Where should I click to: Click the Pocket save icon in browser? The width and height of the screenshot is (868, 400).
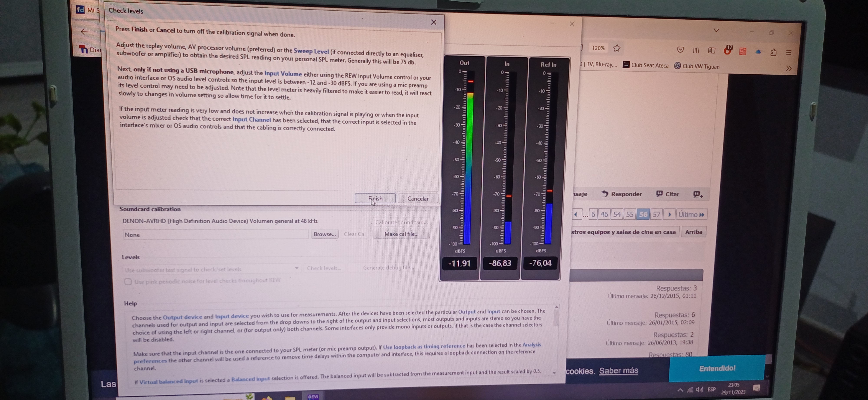pos(680,50)
